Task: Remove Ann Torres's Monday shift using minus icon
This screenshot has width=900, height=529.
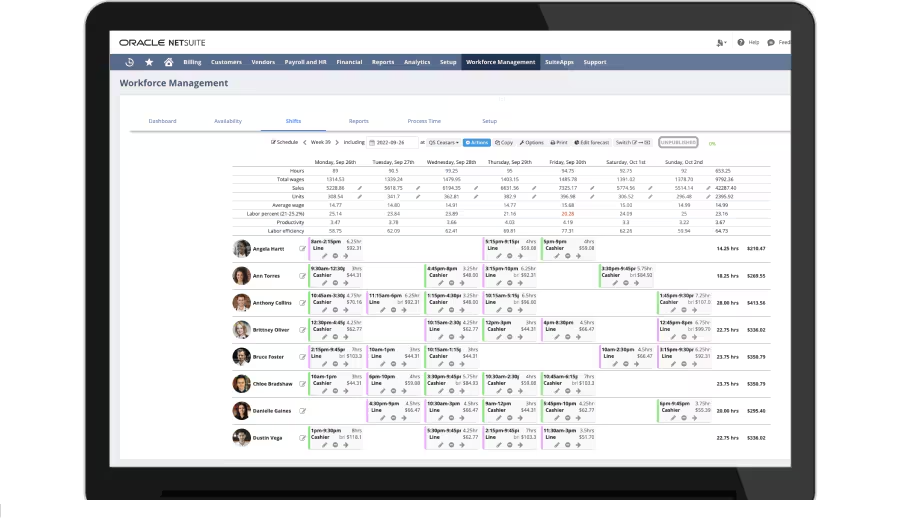Action: [x=335, y=282]
